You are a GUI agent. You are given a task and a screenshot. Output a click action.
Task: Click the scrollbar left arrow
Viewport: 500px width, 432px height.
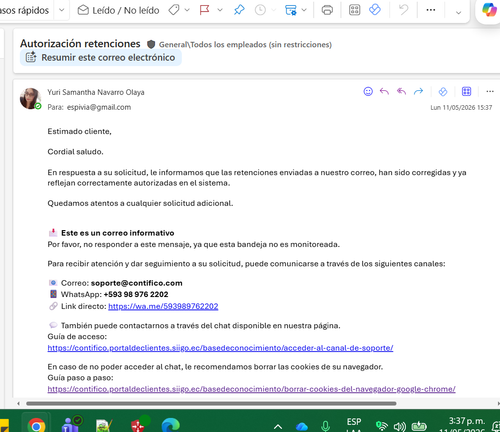click(x=19, y=403)
